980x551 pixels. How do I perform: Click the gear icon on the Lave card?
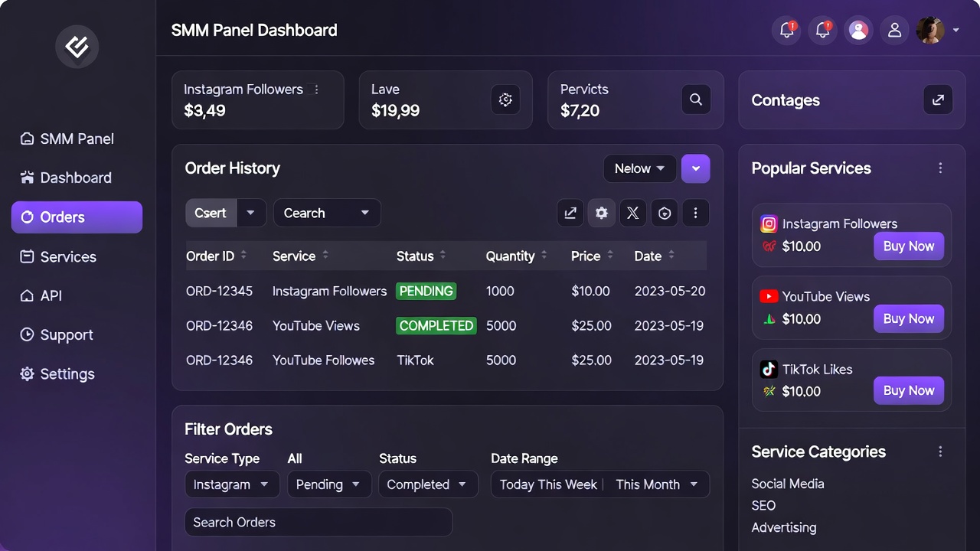[505, 99]
